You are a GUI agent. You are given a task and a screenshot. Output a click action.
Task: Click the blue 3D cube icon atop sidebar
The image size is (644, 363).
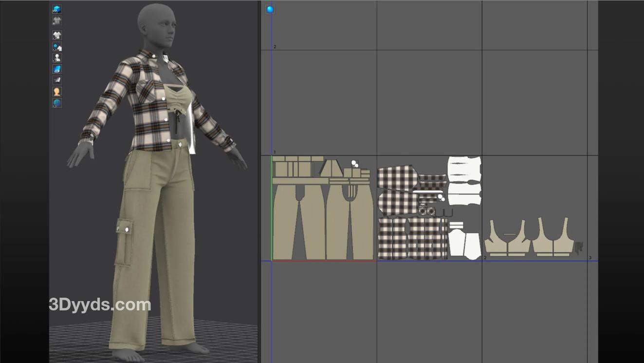(x=57, y=9)
